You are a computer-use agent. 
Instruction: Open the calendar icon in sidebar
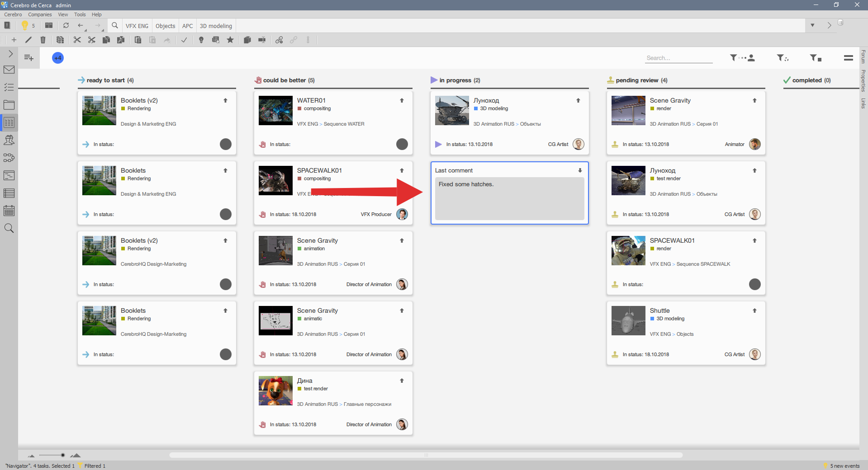pos(9,211)
